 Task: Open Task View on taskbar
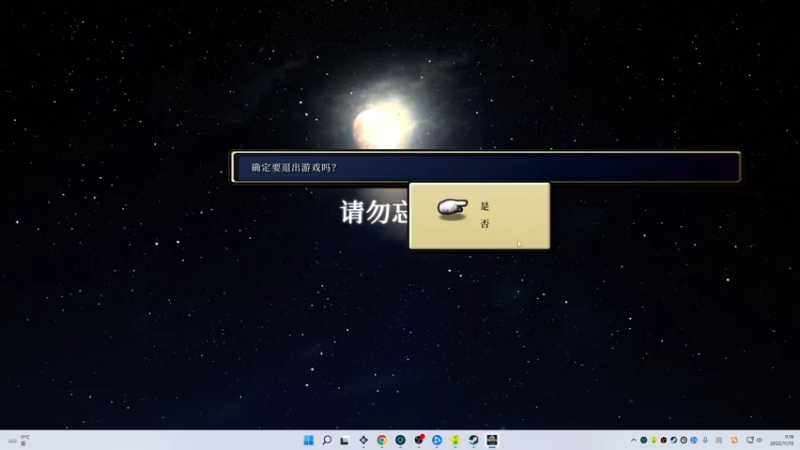click(345, 440)
